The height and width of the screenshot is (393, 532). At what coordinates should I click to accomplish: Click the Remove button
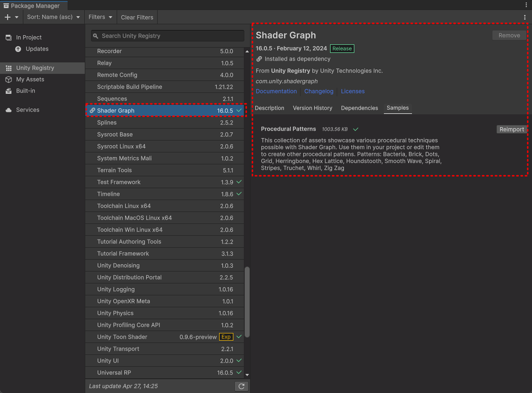point(509,35)
